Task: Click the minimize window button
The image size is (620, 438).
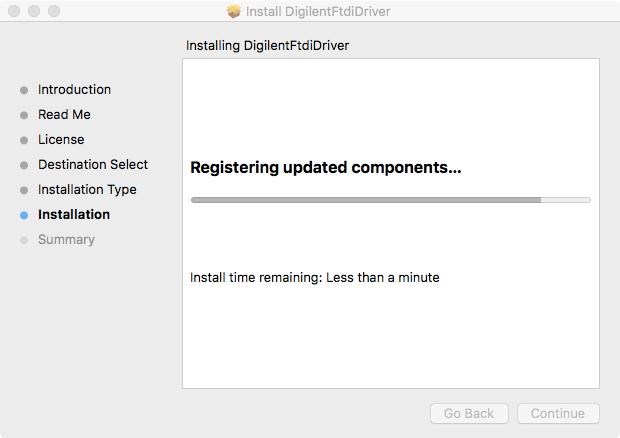Action: coord(34,11)
